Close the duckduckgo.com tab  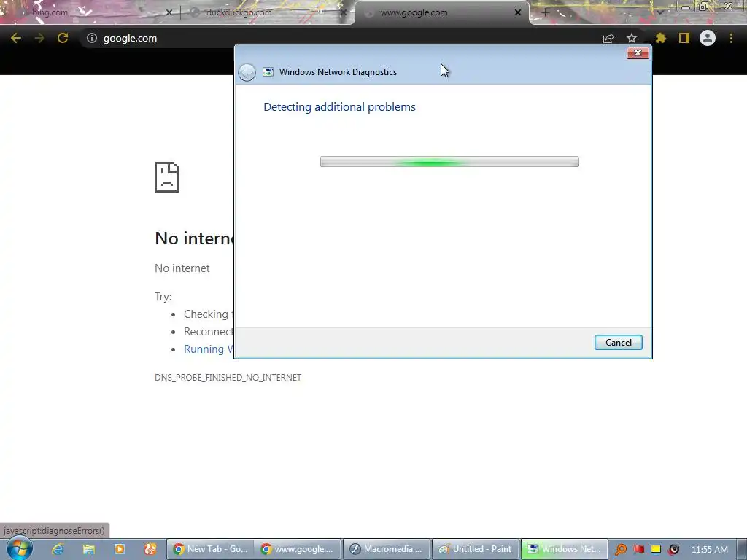point(344,13)
